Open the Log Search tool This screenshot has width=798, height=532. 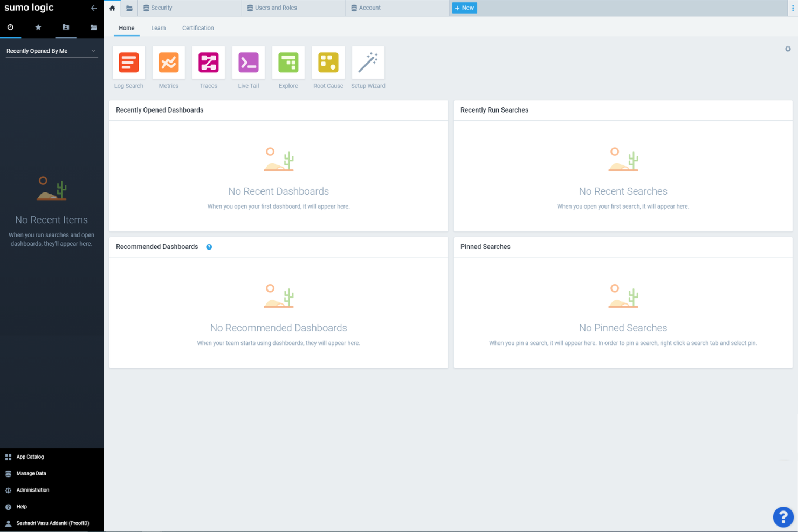[x=128, y=62]
